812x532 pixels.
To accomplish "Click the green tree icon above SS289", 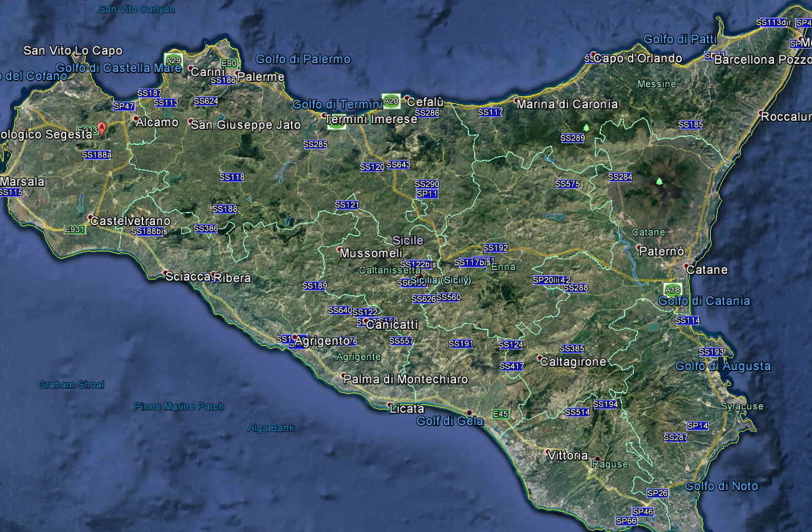I will pos(585,128).
